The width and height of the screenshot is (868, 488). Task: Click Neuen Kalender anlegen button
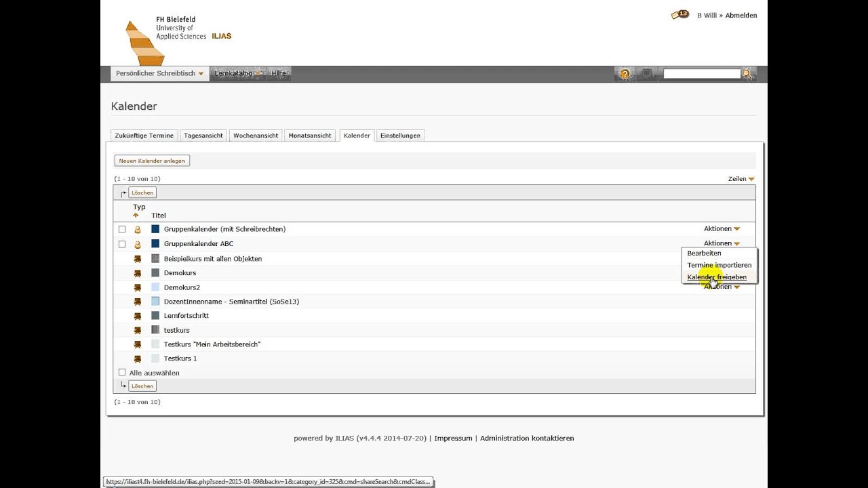pyautogui.click(x=152, y=161)
